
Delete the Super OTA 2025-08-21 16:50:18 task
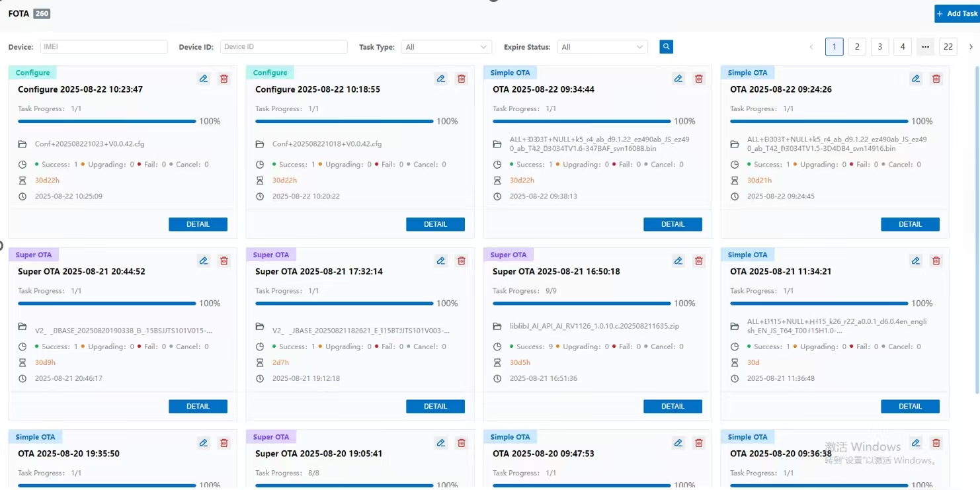(x=699, y=261)
